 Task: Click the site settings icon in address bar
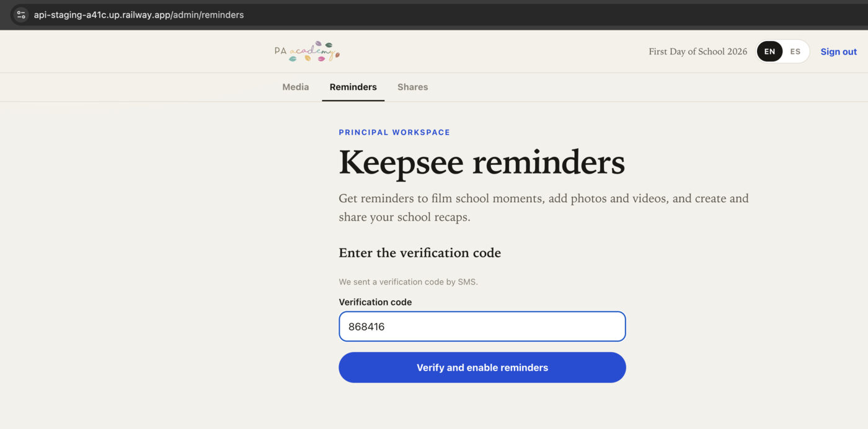point(21,14)
